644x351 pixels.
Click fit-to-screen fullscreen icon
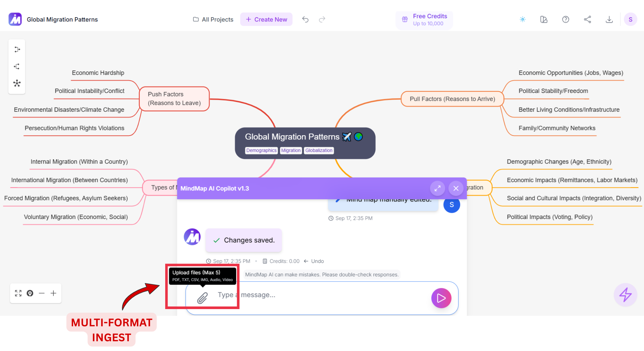click(x=18, y=293)
